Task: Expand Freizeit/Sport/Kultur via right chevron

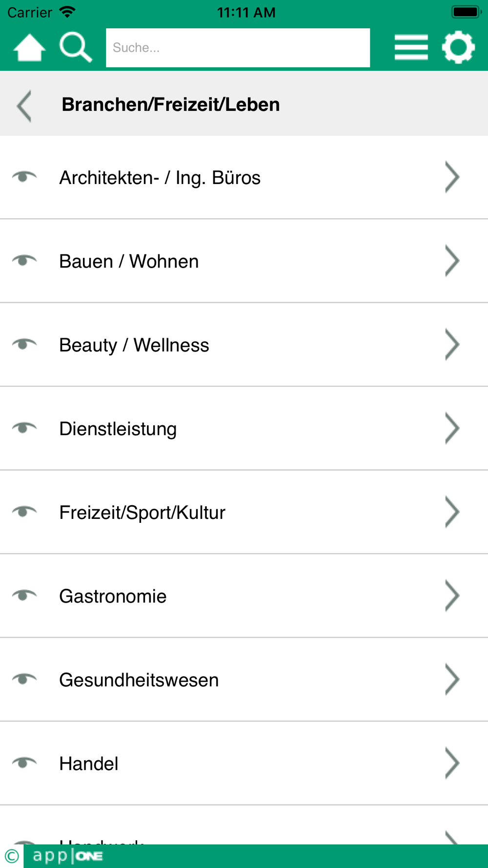Action: pyautogui.click(x=452, y=512)
